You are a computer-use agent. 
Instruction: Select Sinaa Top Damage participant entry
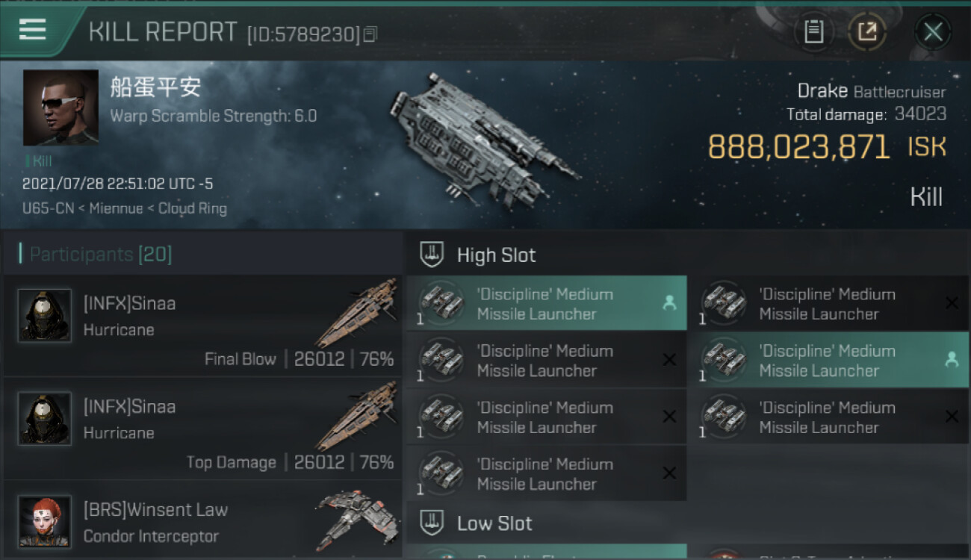click(x=202, y=429)
